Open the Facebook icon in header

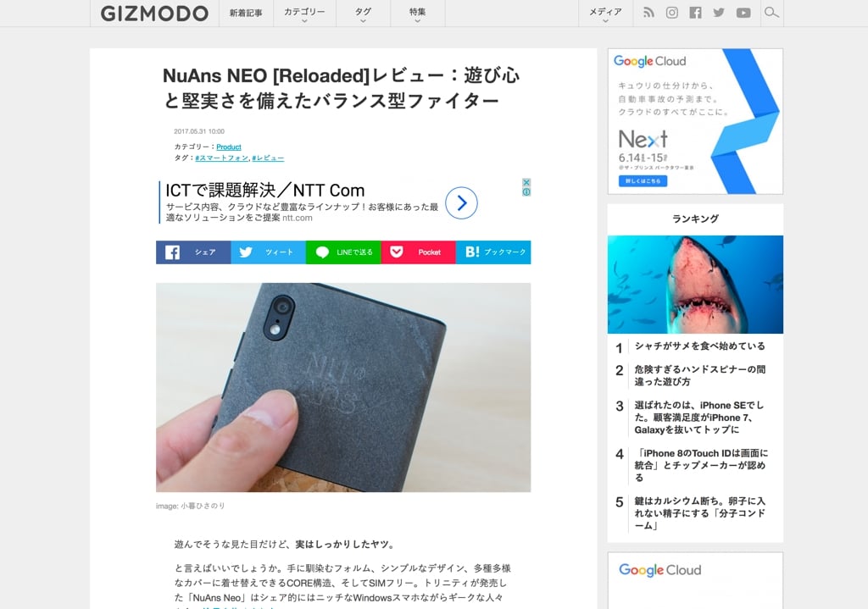pos(695,13)
